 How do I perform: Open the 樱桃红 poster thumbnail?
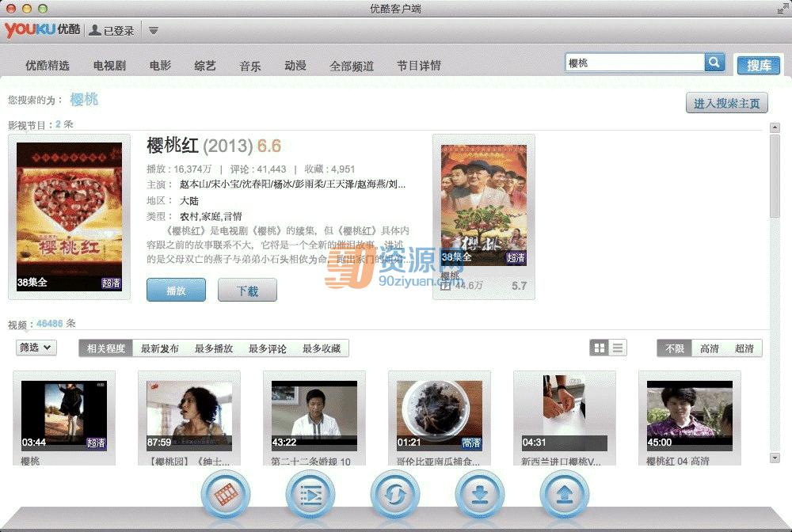69,217
